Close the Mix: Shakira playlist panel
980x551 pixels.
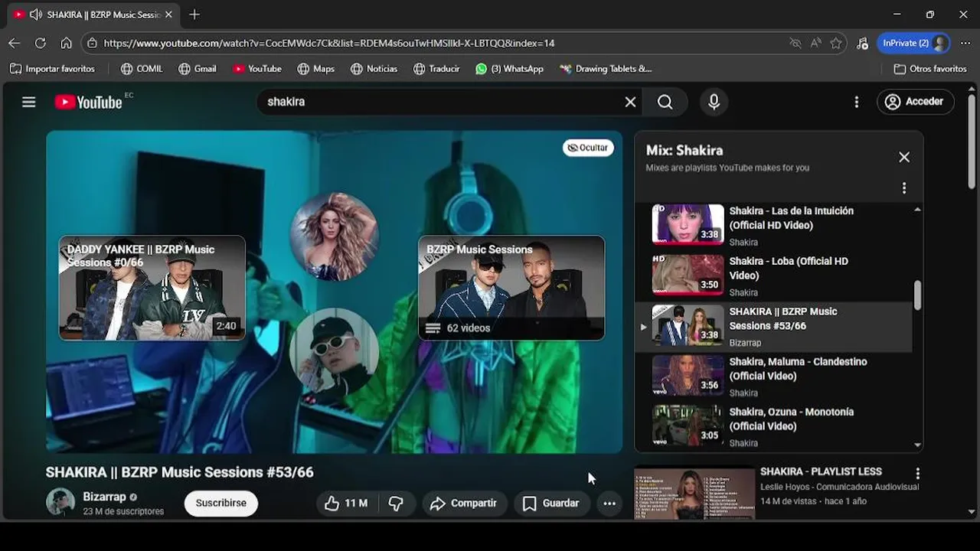(x=904, y=157)
